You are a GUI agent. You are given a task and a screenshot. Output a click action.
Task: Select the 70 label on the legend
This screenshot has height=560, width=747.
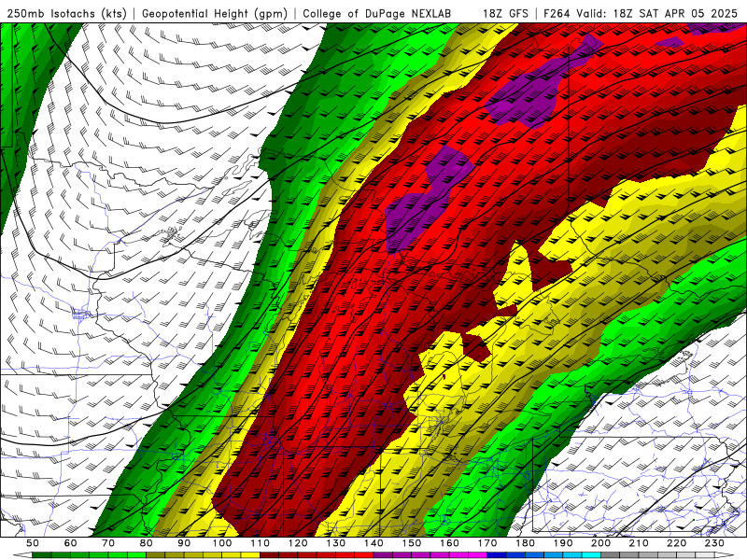click(x=108, y=543)
